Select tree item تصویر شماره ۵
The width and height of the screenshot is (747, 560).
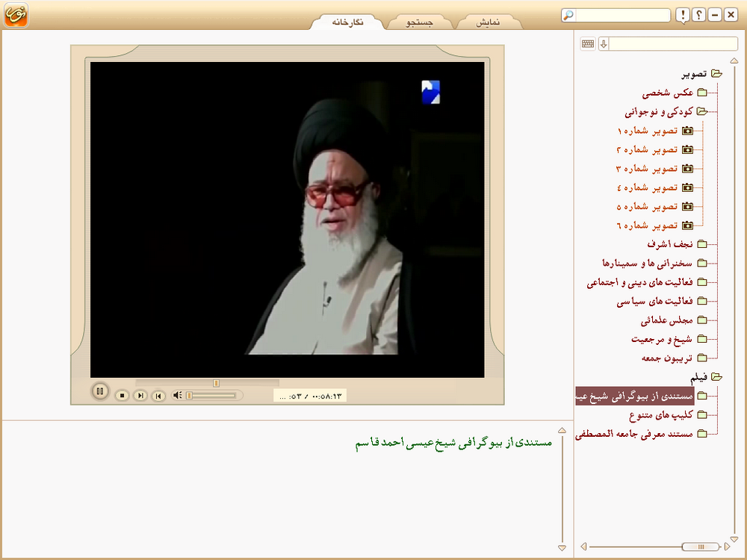pyautogui.click(x=648, y=207)
